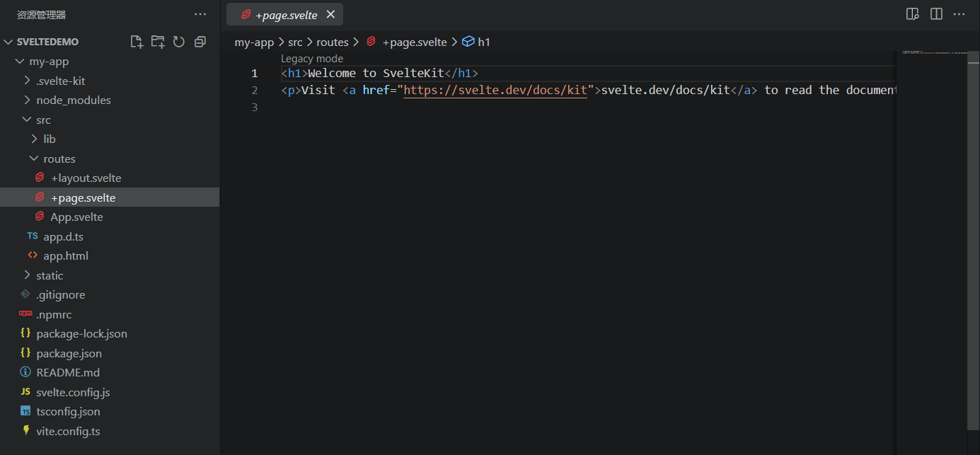The width and height of the screenshot is (980, 455).
Task: Click the open preview icon in editor toolbar
Action: (x=913, y=14)
